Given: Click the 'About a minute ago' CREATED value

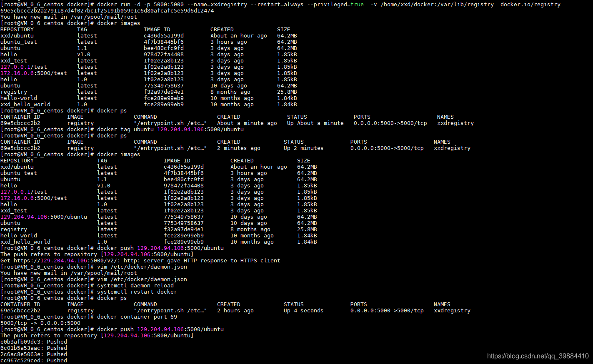Looking at the screenshot, I should 247,123.
